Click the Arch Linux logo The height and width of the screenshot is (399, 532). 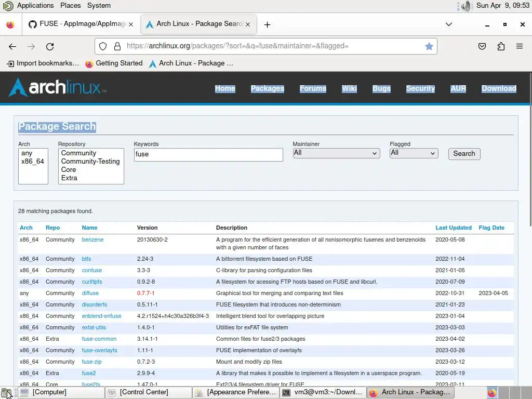coord(58,87)
